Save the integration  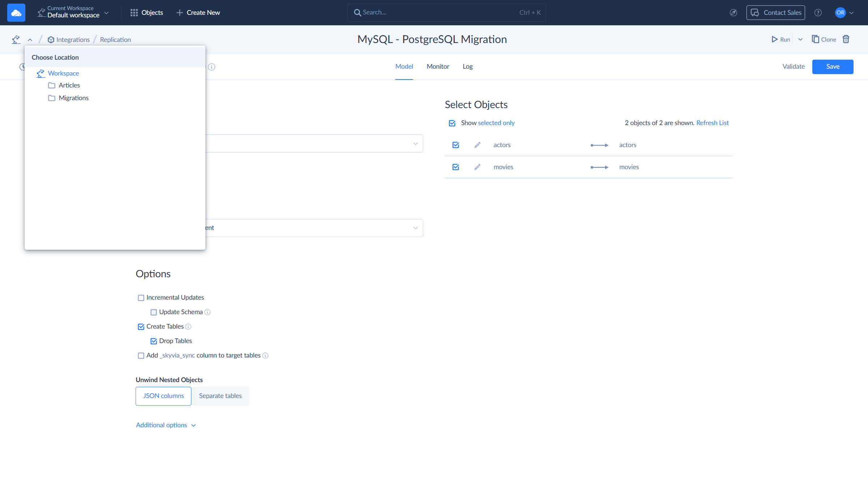coord(833,67)
